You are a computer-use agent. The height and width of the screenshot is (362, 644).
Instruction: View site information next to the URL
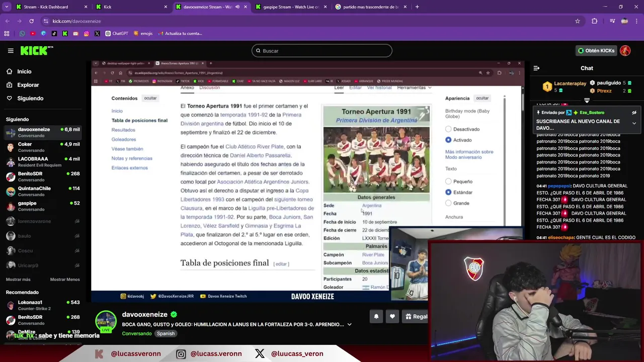point(46,21)
